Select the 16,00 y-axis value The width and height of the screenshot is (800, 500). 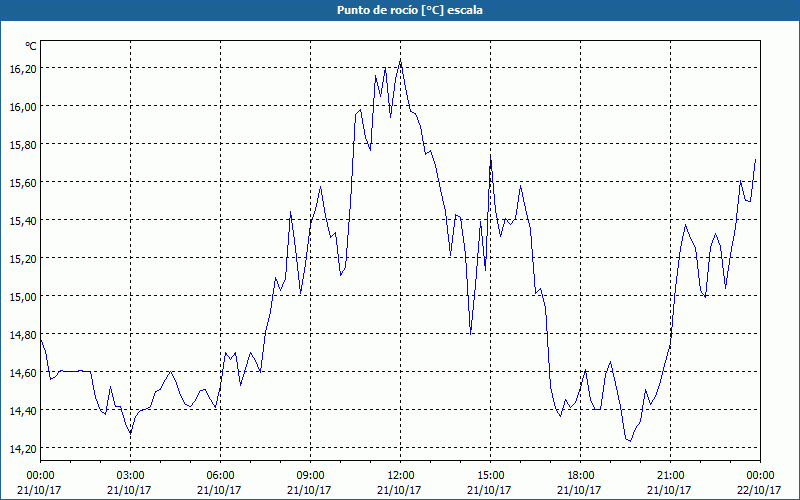point(23,106)
